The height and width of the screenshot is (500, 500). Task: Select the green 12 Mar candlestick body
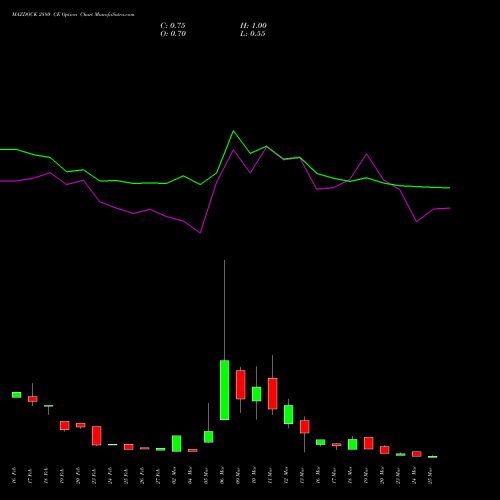[289, 415]
